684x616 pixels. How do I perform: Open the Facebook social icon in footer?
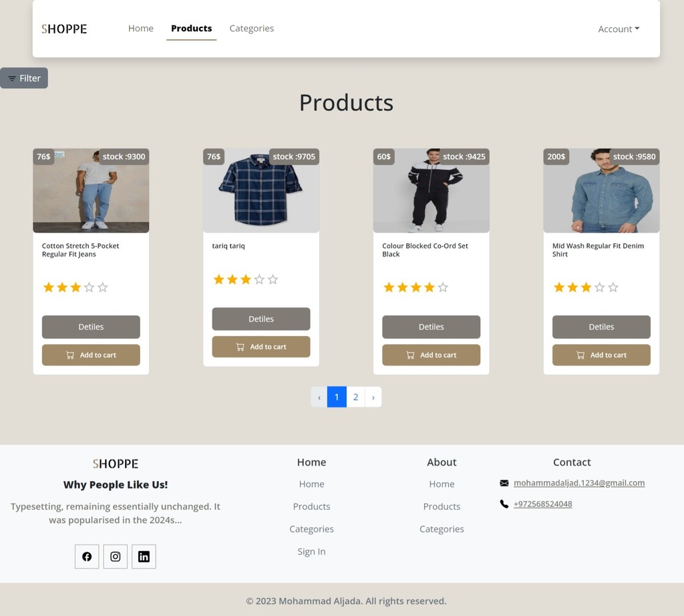tap(87, 557)
